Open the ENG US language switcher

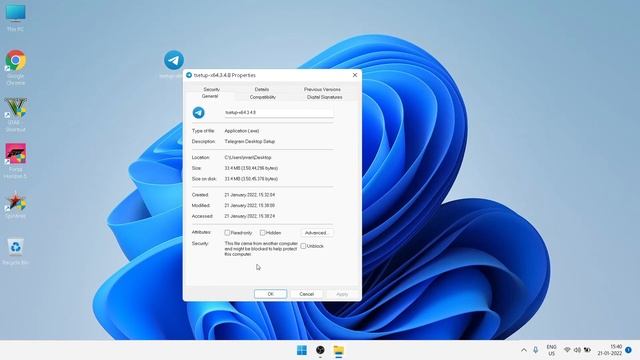click(551, 350)
